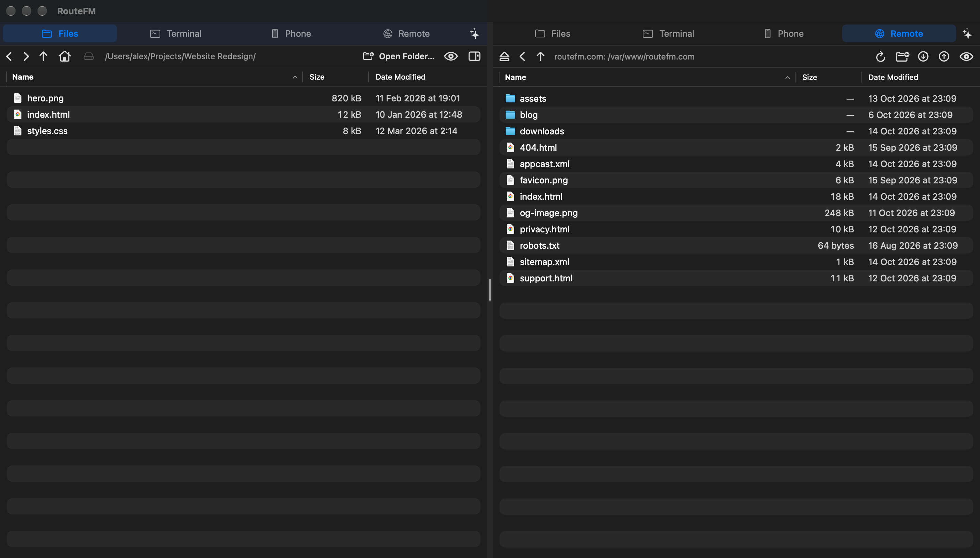Click the RouteFM window title
The image size is (980, 558).
(x=76, y=11)
